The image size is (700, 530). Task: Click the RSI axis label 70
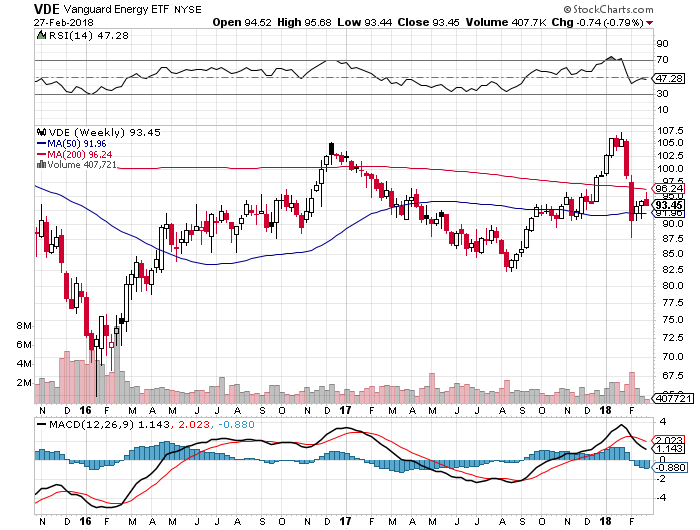(662, 59)
